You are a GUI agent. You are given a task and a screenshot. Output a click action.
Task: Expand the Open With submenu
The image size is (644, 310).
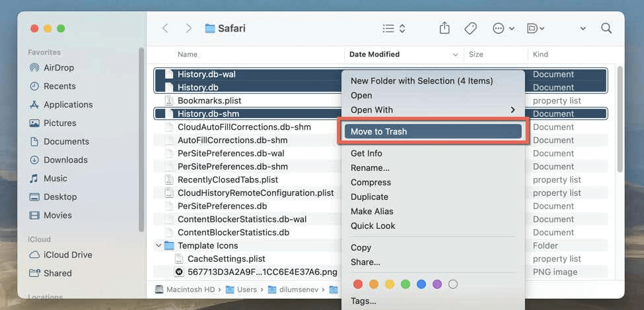pos(433,109)
